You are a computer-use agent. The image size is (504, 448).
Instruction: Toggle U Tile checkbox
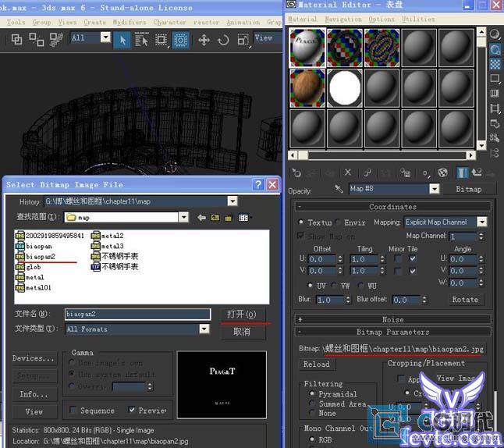click(413, 258)
